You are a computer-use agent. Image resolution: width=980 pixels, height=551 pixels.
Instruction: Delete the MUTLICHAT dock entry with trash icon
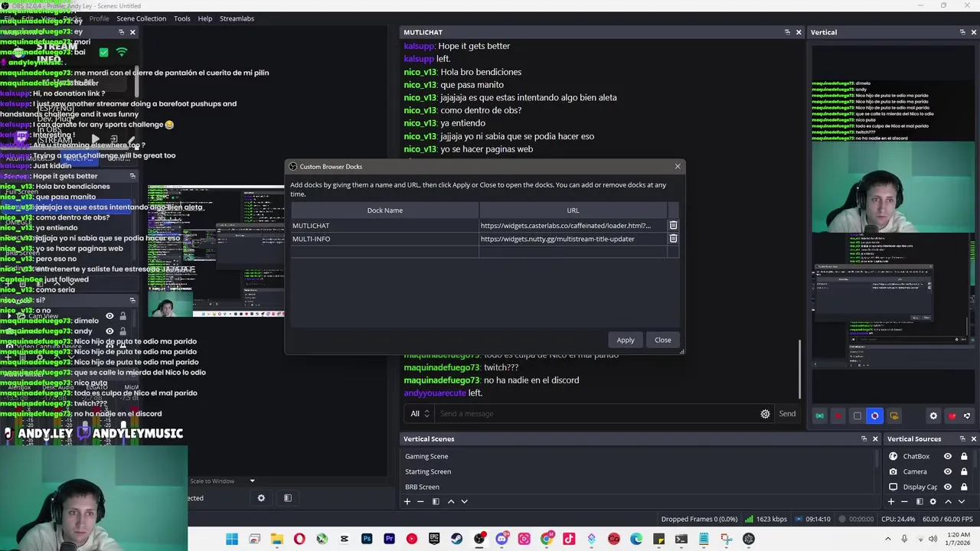click(x=673, y=226)
